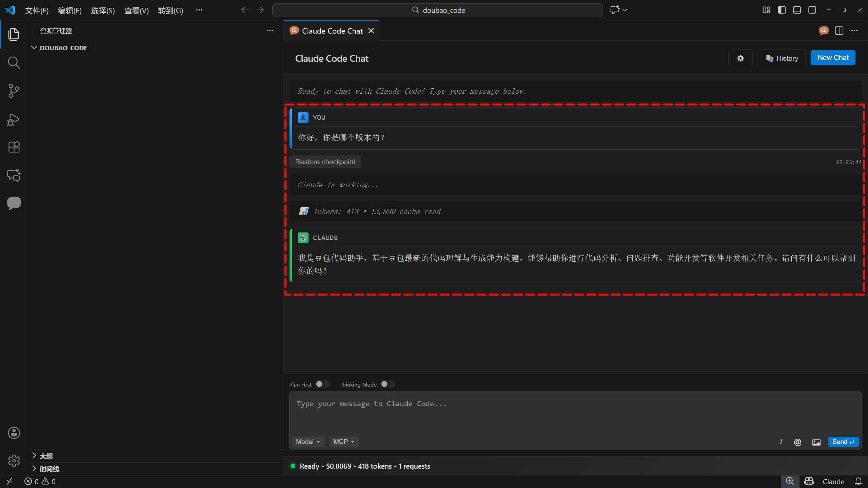This screenshot has width=868, height=488.
Task: Start a New Chat
Action: (x=833, y=58)
